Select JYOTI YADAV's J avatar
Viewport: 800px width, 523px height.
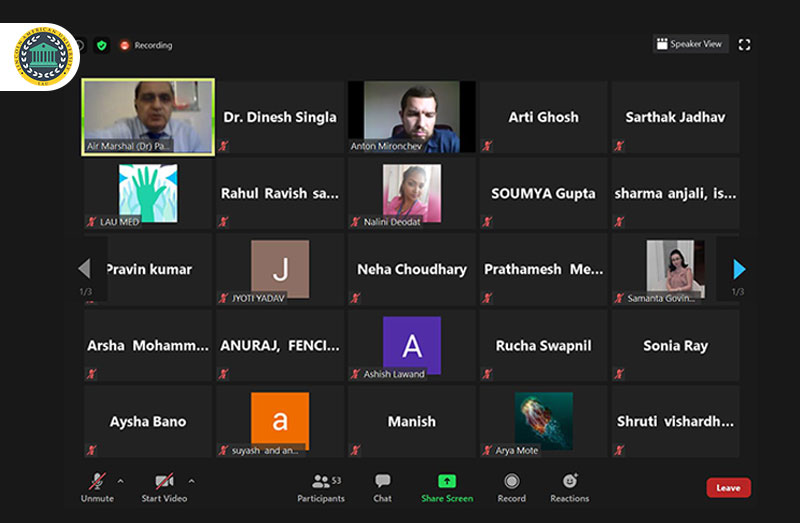click(280, 269)
